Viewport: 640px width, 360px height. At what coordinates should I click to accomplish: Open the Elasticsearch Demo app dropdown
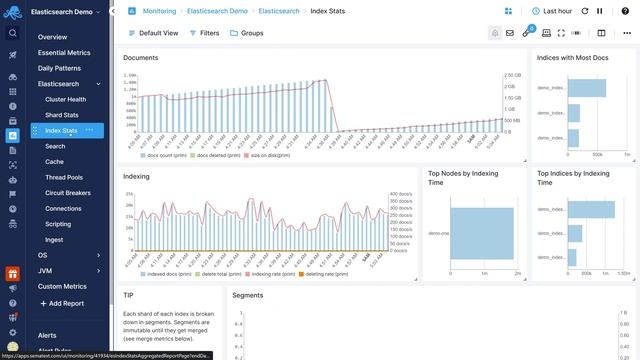[x=65, y=12]
